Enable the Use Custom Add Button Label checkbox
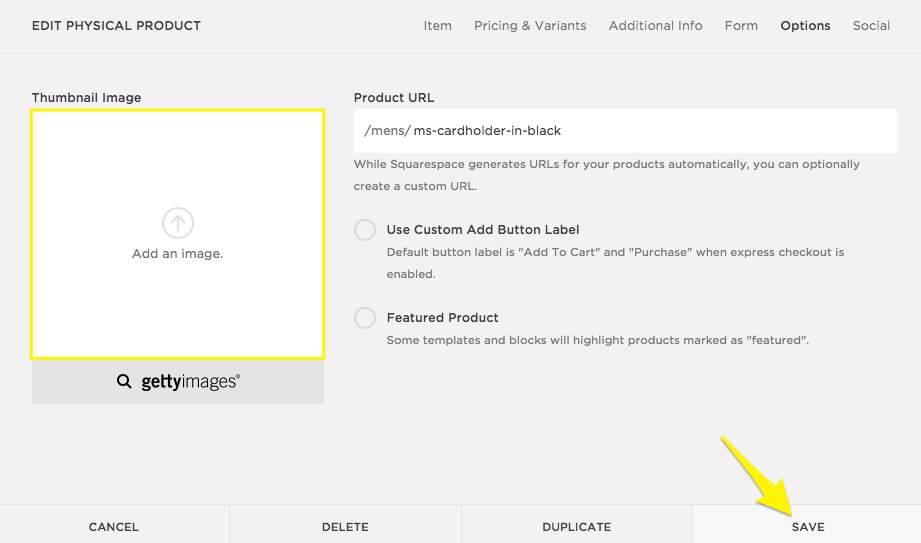Viewport: 921px width, 543px height. pyautogui.click(x=365, y=230)
